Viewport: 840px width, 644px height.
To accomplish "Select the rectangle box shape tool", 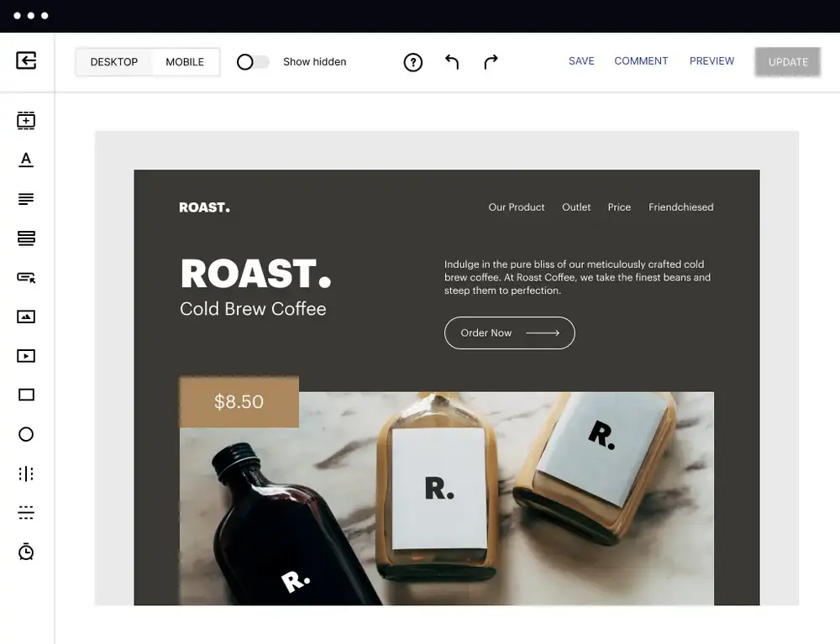I will (x=26, y=395).
